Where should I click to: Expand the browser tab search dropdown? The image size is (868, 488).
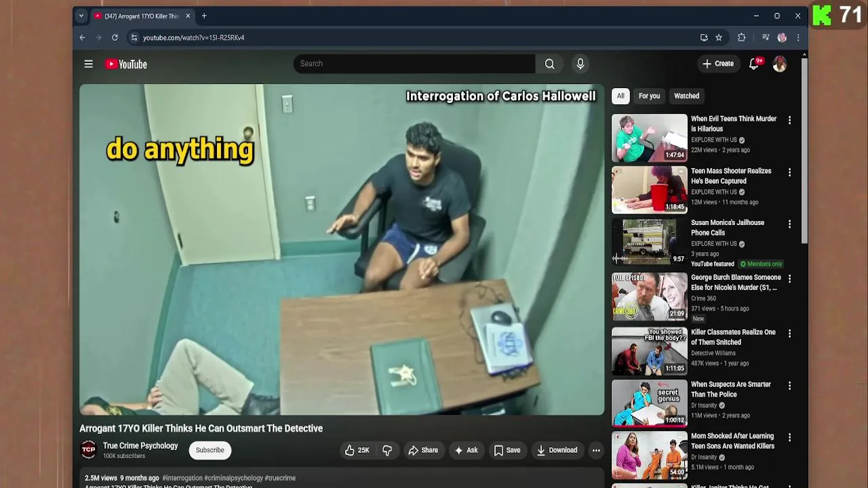click(81, 16)
